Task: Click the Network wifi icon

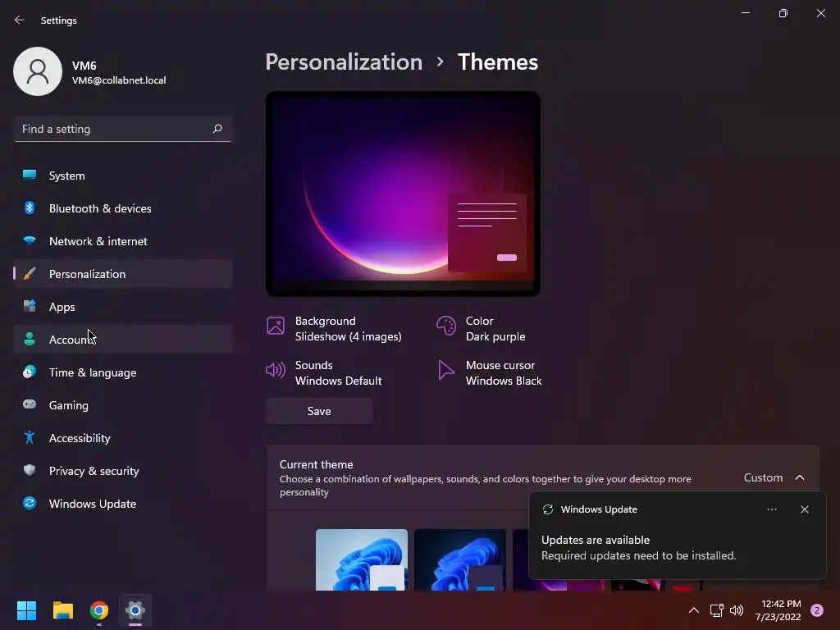Action: click(30, 240)
